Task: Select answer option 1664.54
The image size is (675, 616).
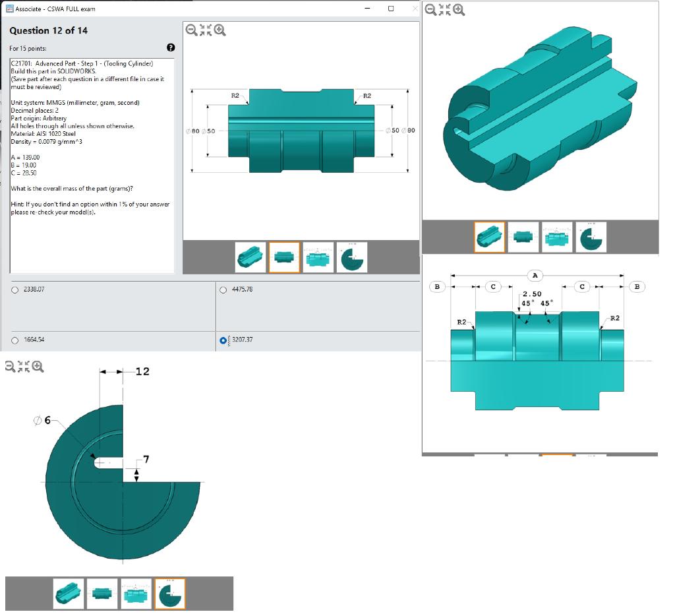Action: (15, 340)
